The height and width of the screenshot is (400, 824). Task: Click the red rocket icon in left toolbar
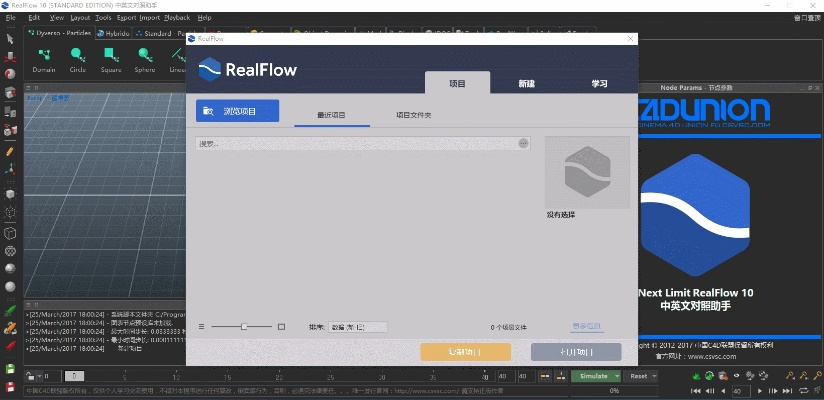10,346
